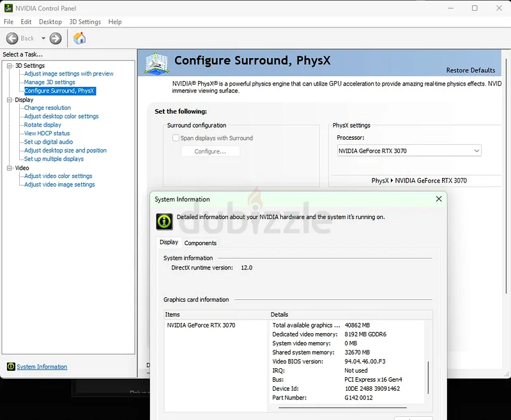Click the Configure... button

[x=210, y=151]
